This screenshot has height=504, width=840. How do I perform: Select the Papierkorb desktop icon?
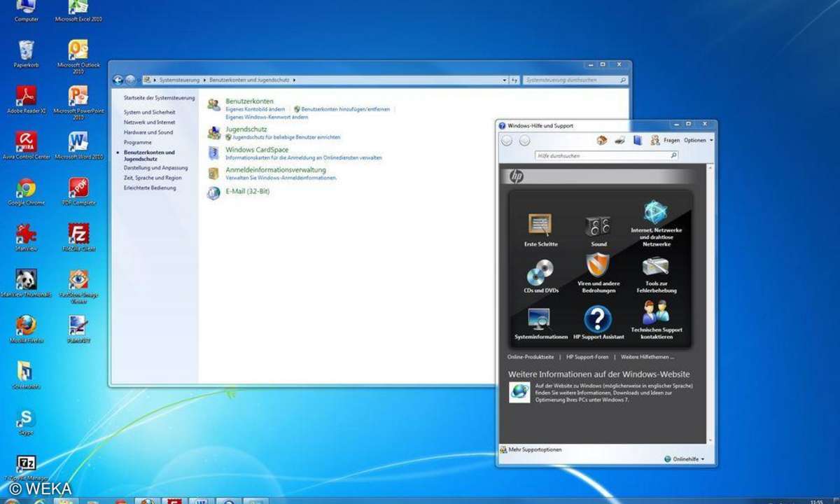coord(26,50)
